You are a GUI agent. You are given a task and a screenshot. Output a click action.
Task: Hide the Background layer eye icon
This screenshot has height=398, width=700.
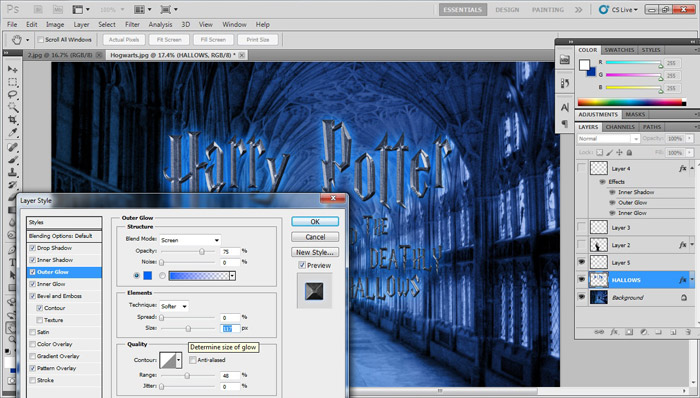[x=582, y=297]
